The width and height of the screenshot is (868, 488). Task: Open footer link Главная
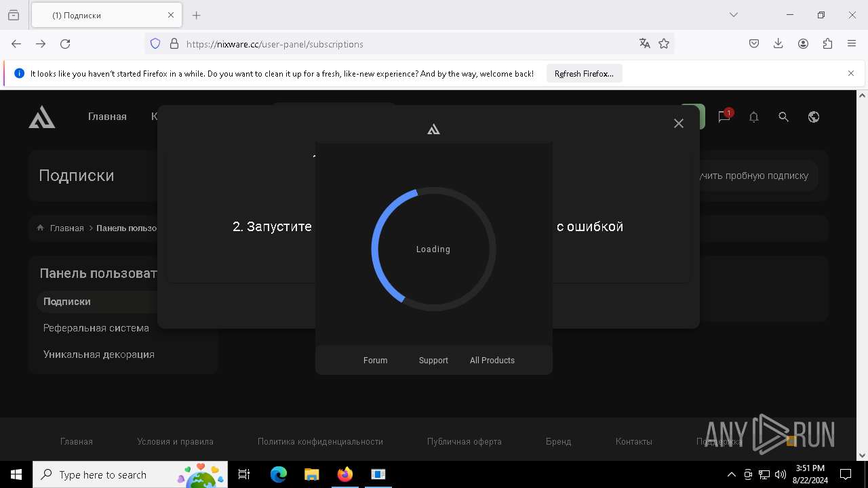click(77, 441)
